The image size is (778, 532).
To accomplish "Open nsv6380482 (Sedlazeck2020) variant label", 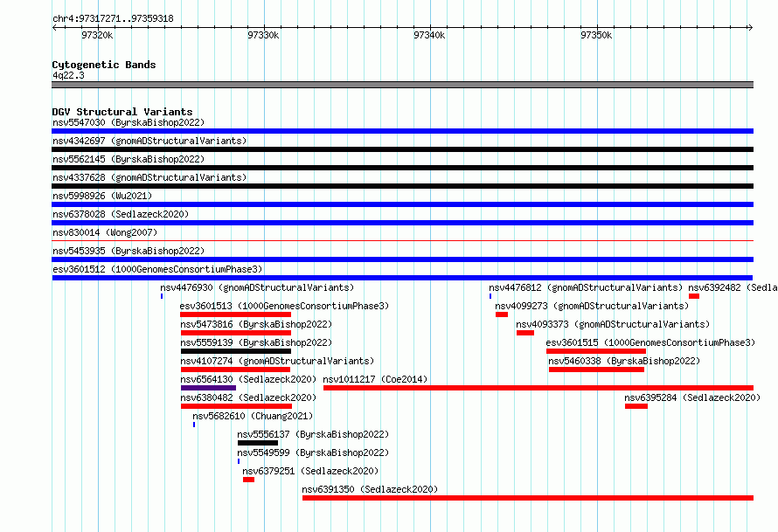I will pos(248,397).
